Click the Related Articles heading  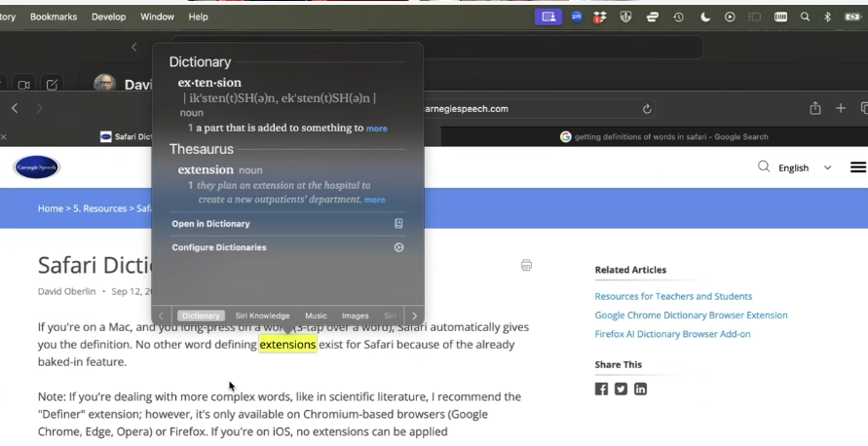point(630,270)
